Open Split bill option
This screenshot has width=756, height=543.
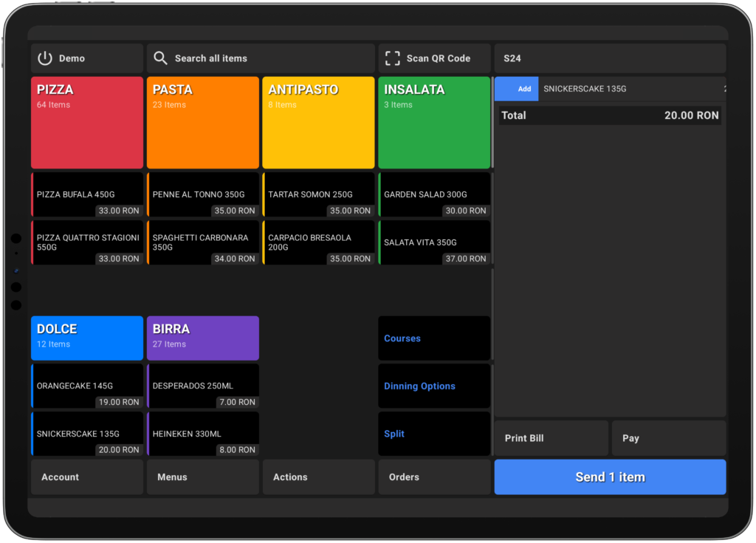tap(434, 434)
